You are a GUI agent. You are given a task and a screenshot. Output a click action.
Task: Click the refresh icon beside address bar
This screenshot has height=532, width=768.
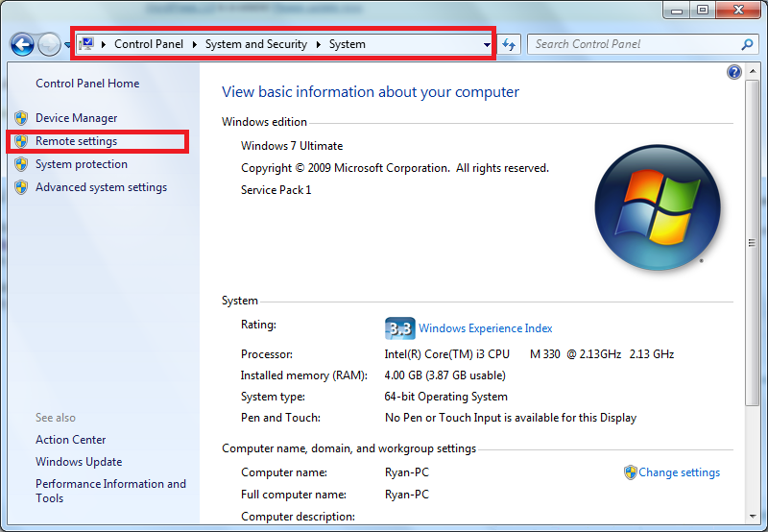click(x=510, y=44)
